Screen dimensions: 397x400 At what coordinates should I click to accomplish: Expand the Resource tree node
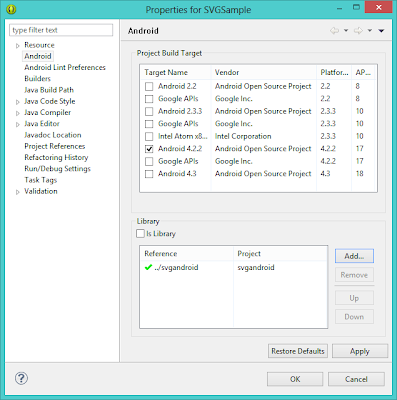coord(18,46)
